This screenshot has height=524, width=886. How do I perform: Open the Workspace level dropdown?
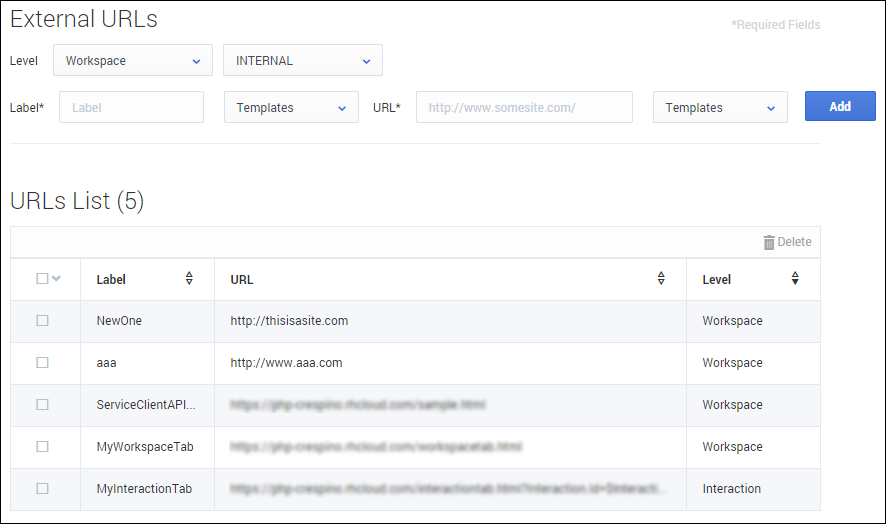coord(133,61)
